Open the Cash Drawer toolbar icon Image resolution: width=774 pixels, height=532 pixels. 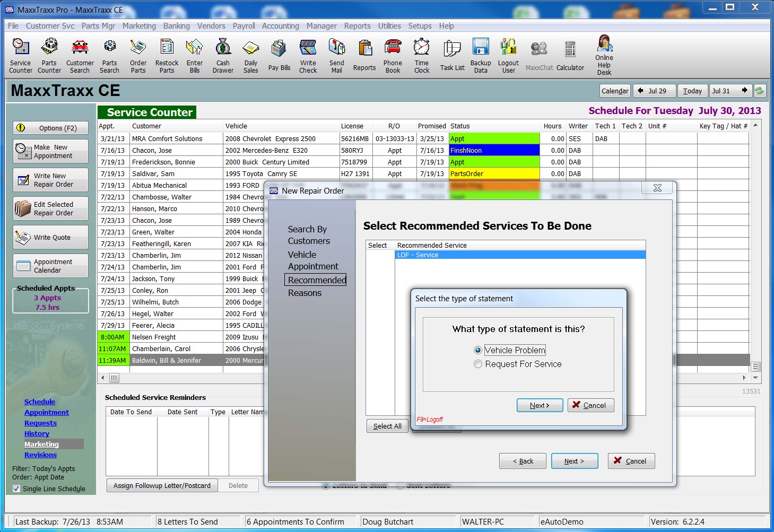pos(223,56)
